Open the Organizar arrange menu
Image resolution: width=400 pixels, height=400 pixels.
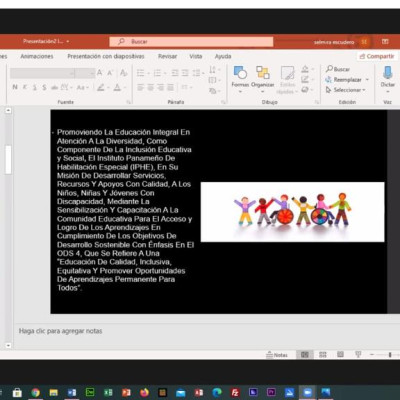pyautogui.click(x=262, y=79)
